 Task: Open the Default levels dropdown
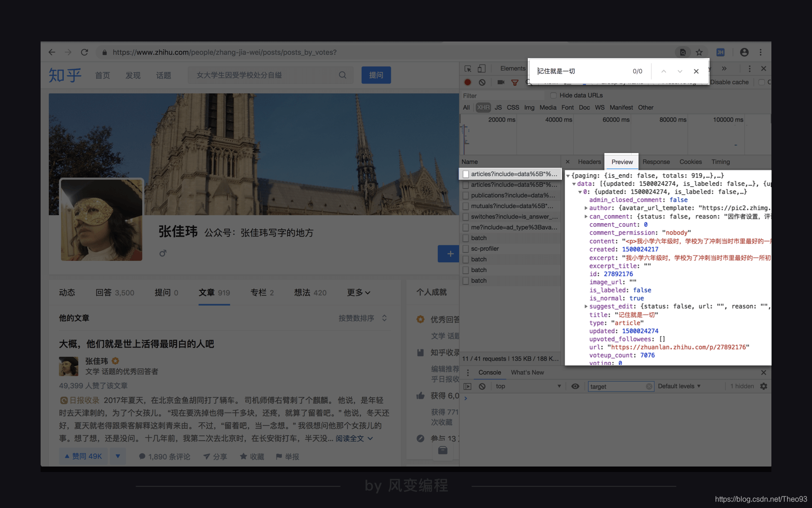679,386
